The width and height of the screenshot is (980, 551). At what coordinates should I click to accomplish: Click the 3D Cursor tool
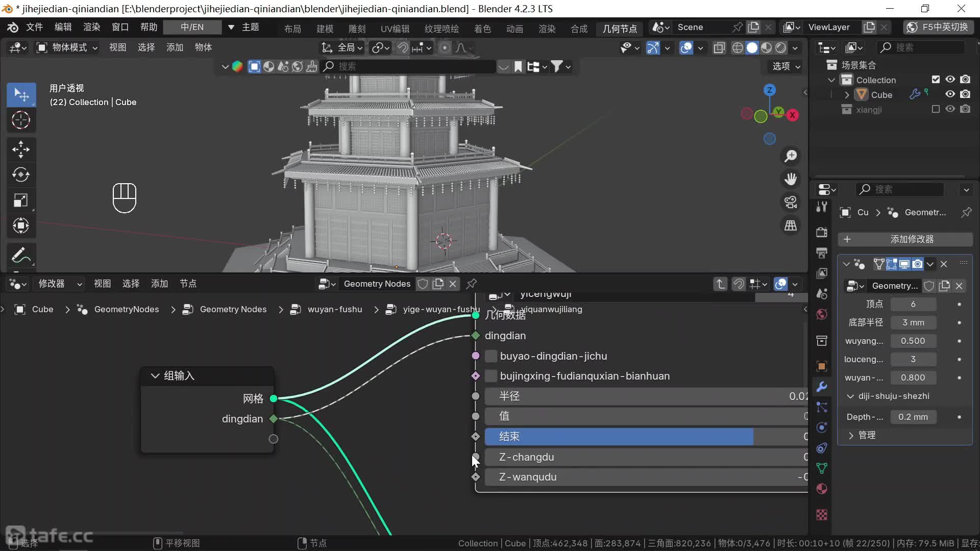pos(20,120)
